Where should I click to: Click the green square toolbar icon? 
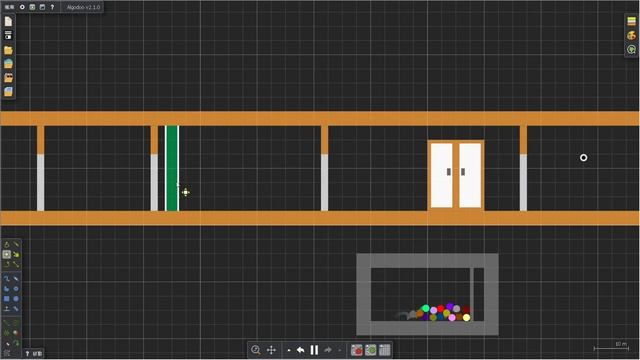point(32,7)
